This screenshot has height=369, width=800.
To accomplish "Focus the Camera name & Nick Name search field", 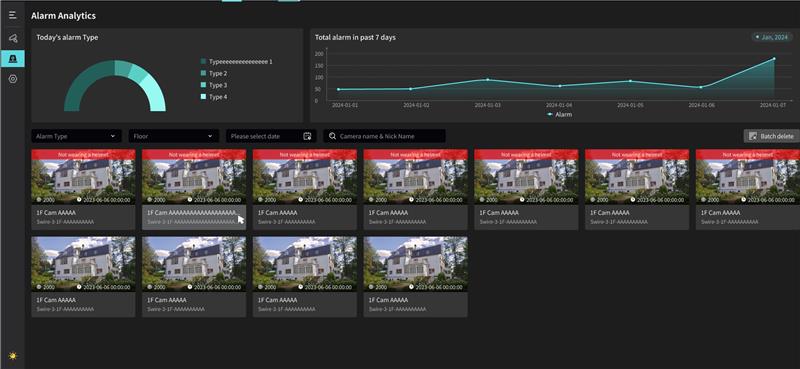I will click(384, 136).
